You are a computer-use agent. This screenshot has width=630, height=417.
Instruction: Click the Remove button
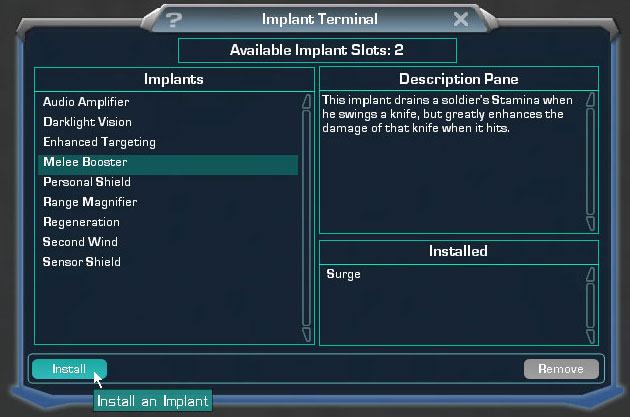pyautogui.click(x=561, y=369)
